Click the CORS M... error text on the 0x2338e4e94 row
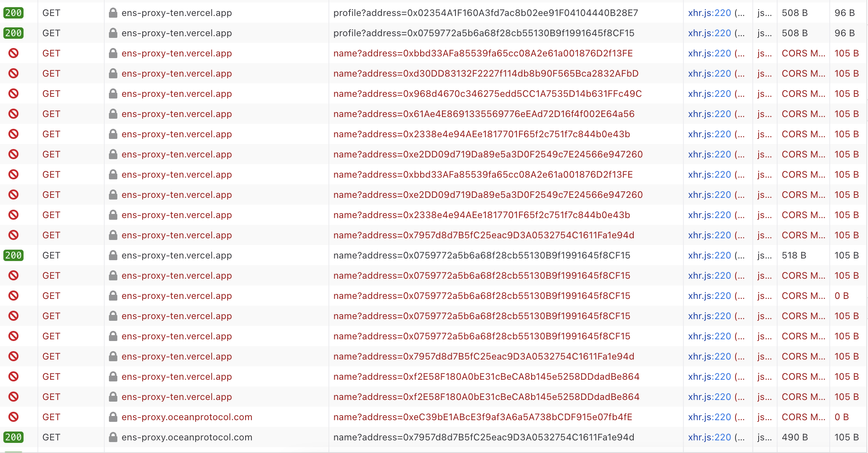 point(802,134)
